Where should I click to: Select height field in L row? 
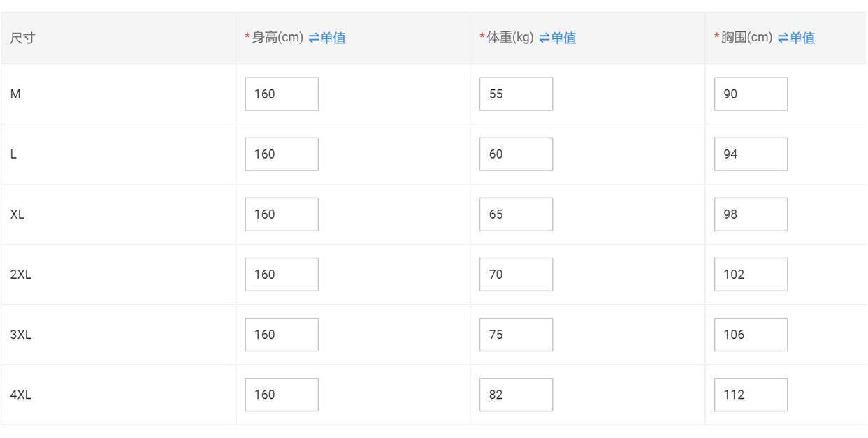[282, 154]
